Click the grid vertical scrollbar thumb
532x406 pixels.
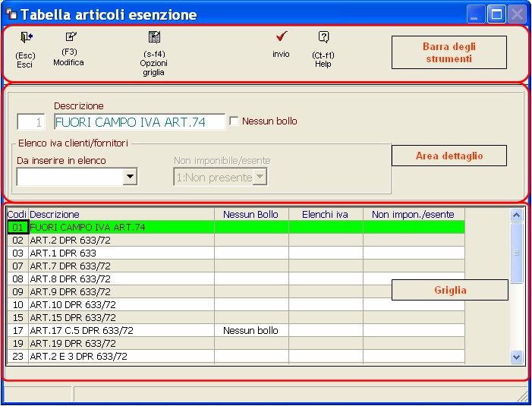tap(516, 253)
